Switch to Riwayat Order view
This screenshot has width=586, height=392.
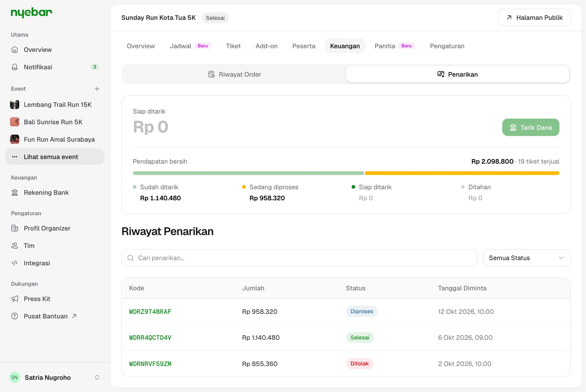(234, 74)
